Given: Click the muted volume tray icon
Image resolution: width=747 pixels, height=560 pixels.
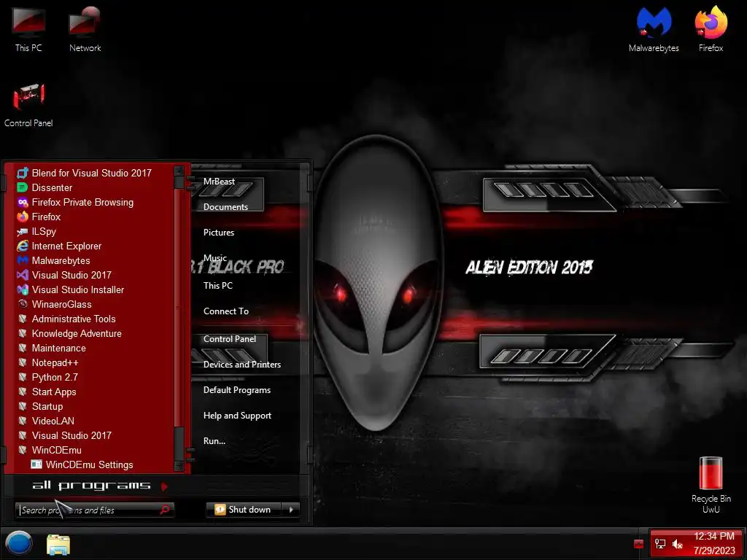Looking at the screenshot, I should coord(677,544).
